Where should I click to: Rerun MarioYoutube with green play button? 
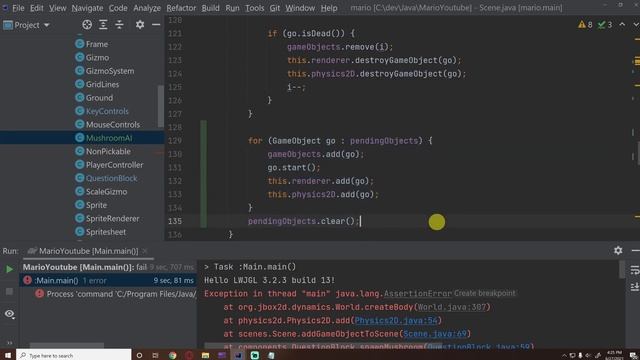pos(9,269)
